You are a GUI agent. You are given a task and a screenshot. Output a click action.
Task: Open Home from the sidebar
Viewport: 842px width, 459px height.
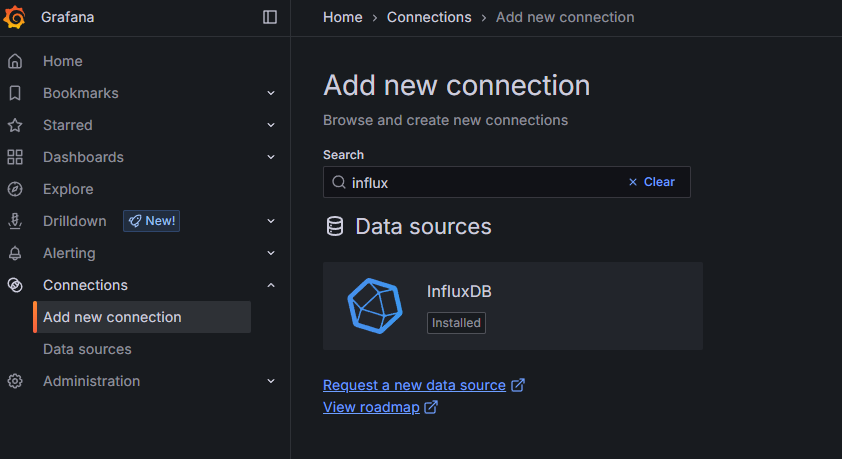tap(63, 61)
